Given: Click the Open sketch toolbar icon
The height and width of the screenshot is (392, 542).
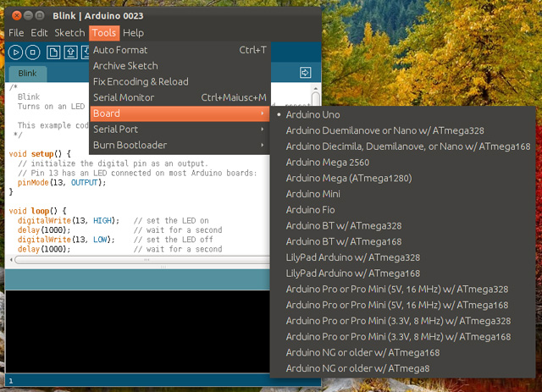Looking at the screenshot, I should point(69,52).
